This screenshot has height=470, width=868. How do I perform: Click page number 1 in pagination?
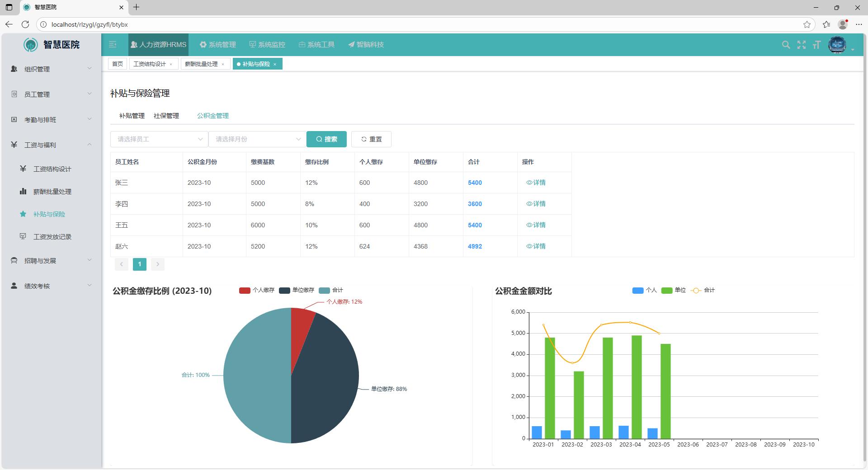coord(140,264)
